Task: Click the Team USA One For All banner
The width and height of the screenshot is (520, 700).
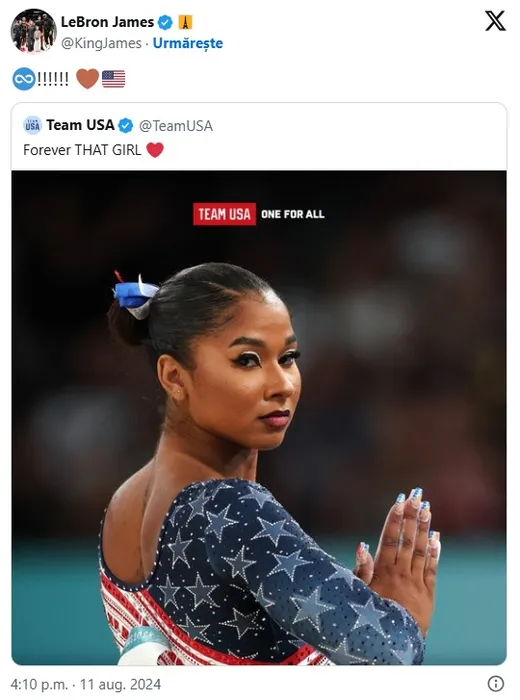Action: pyautogui.click(x=259, y=214)
